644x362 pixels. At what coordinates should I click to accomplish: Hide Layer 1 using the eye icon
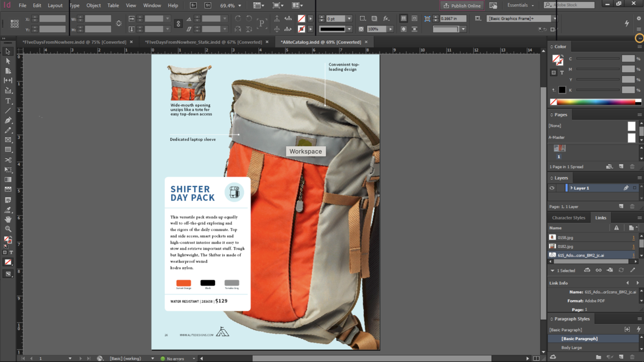551,187
